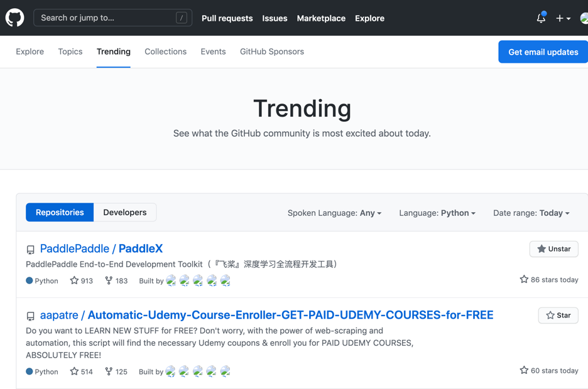This screenshot has width=588, height=389.
Task: Star the aapatre Udemy enroller repository
Action: pyautogui.click(x=558, y=315)
